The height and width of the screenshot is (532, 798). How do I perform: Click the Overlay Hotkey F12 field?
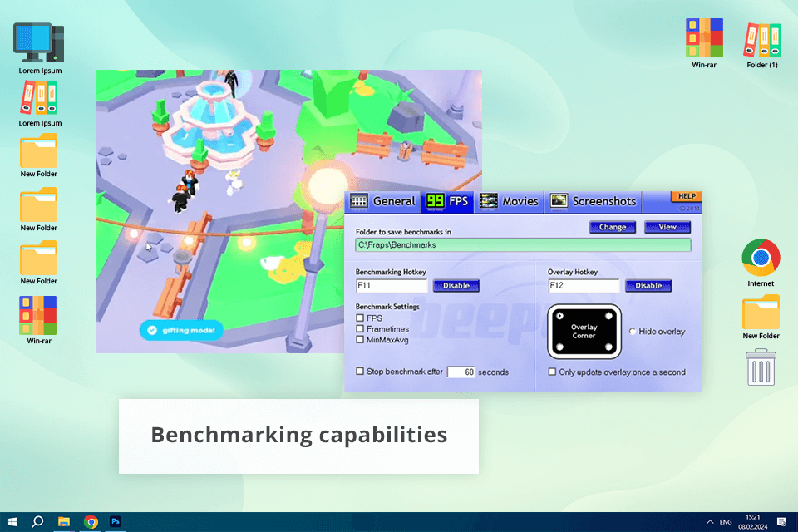point(584,286)
